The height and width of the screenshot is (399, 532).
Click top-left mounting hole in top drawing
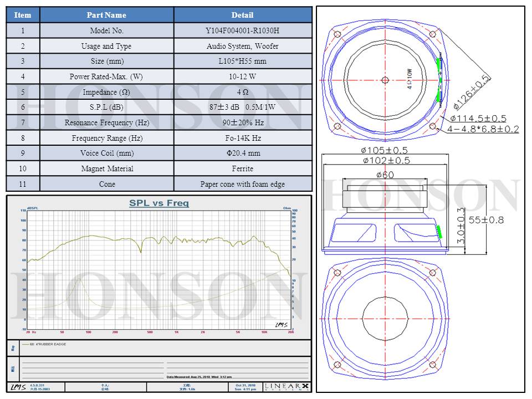[x=337, y=33]
